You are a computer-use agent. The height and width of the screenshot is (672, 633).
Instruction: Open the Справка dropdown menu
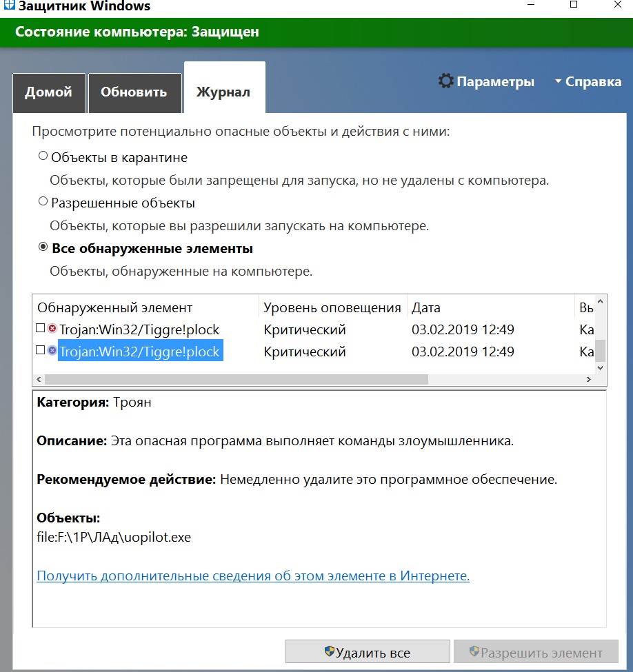[588, 81]
